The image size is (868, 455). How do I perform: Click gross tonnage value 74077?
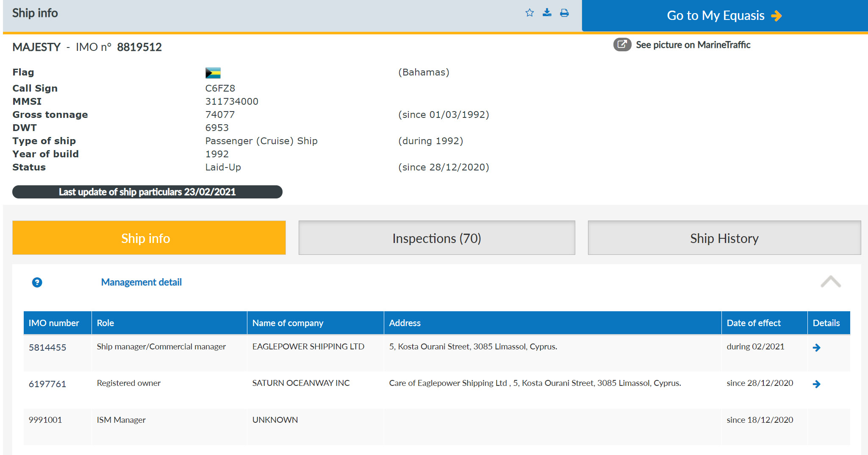[220, 114]
